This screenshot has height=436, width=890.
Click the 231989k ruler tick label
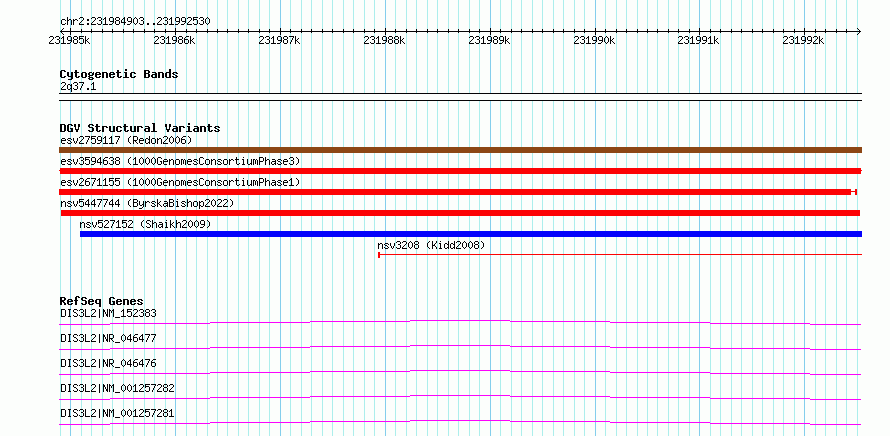click(x=489, y=40)
